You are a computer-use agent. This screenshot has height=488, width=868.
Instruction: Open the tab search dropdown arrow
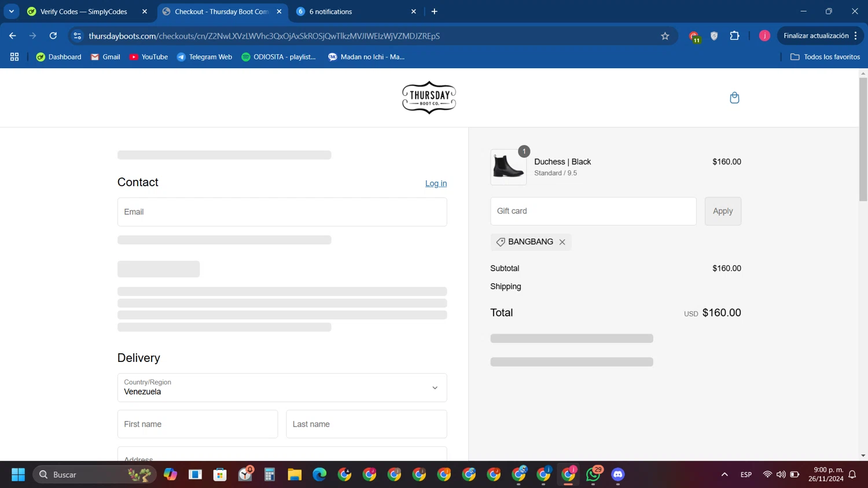[12, 12]
